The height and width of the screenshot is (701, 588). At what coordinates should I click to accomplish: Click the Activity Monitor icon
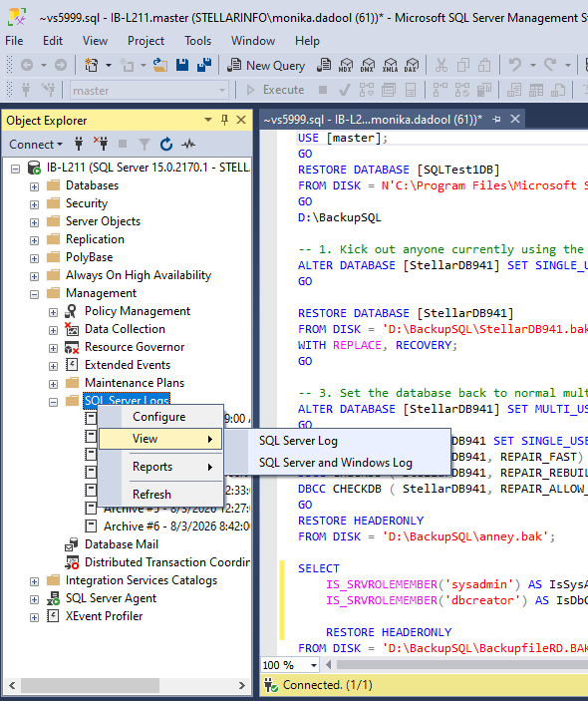coord(188,144)
